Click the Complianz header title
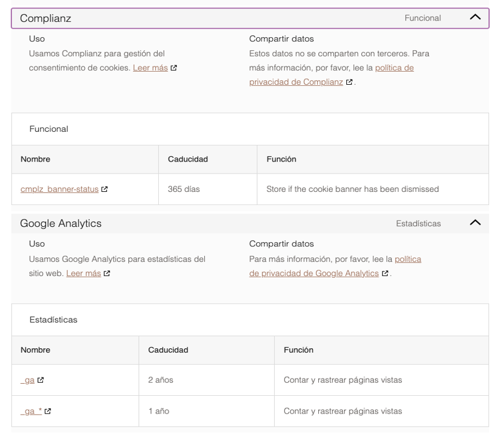The image size is (504, 433). coord(46,18)
